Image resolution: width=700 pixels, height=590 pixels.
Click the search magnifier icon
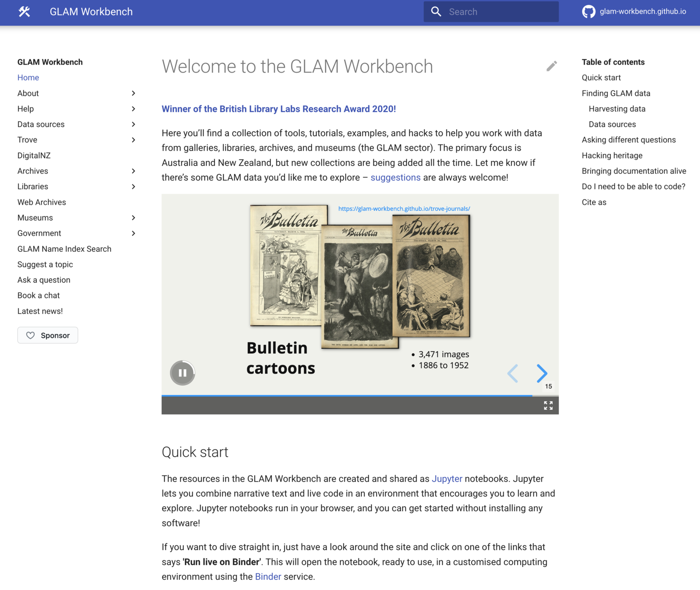[436, 12]
